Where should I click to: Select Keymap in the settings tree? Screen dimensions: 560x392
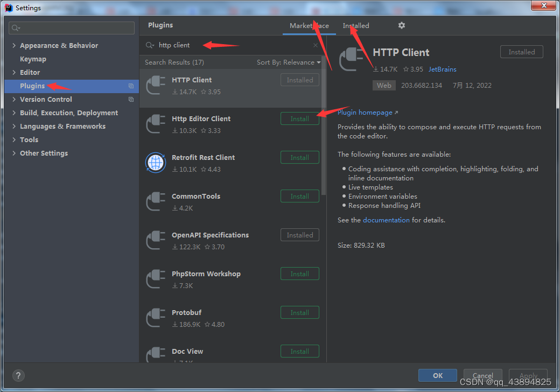pos(33,59)
